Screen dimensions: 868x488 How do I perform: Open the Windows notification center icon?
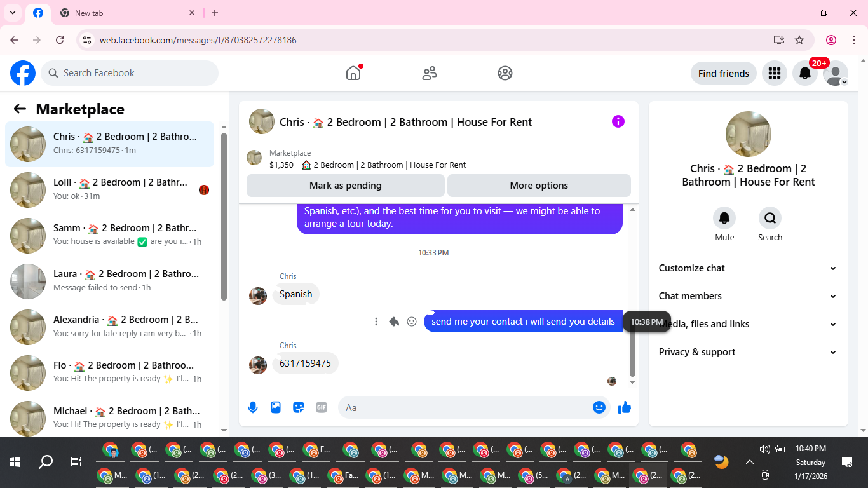point(846,462)
